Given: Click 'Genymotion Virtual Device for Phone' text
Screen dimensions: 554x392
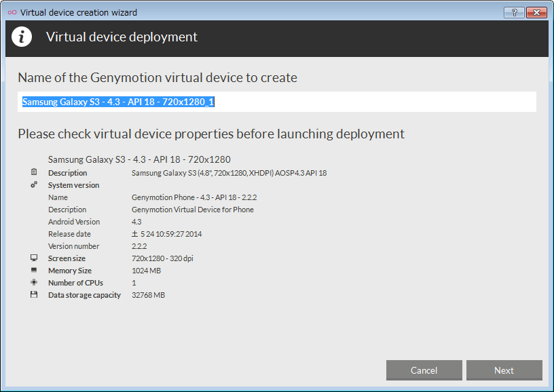Looking at the screenshot, I should (x=193, y=210).
